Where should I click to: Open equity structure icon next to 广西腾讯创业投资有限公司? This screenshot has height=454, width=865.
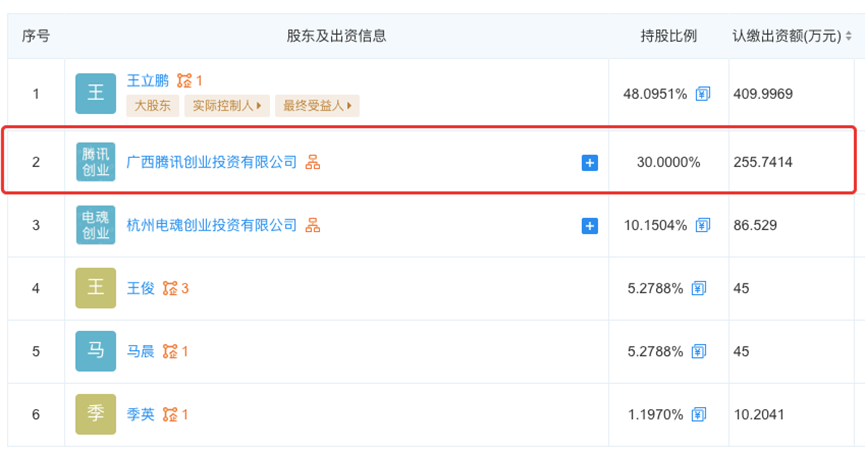[x=313, y=162]
